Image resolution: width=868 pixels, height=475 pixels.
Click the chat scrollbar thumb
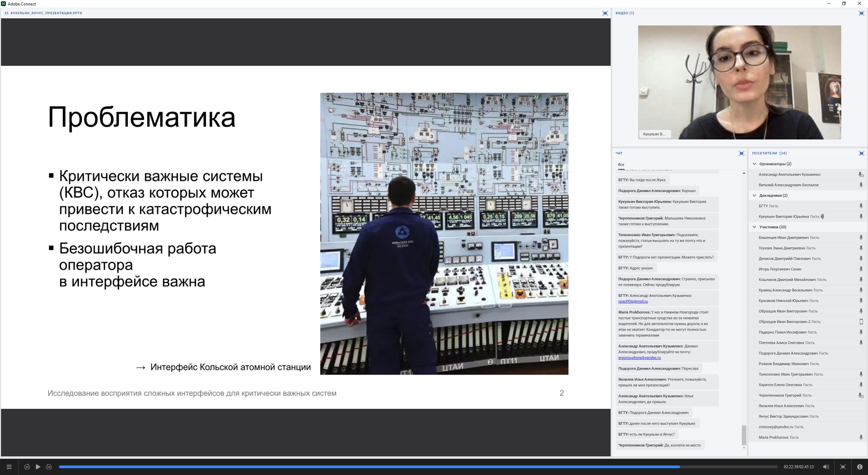[744, 435]
